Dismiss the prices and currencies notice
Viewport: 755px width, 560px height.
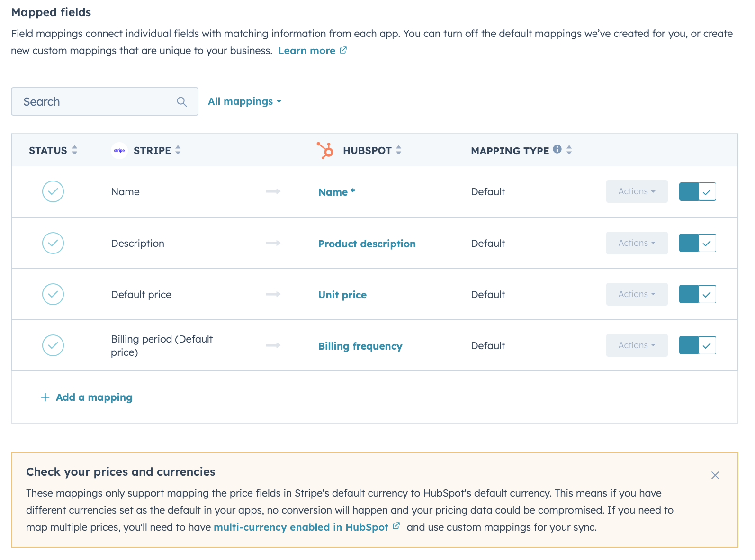tap(715, 475)
